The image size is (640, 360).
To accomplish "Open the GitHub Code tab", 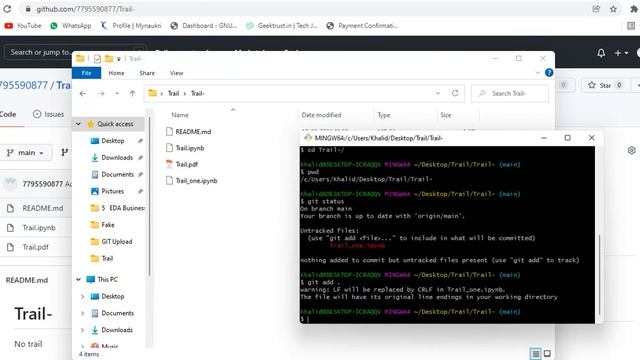I will pyautogui.click(x=8, y=114).
